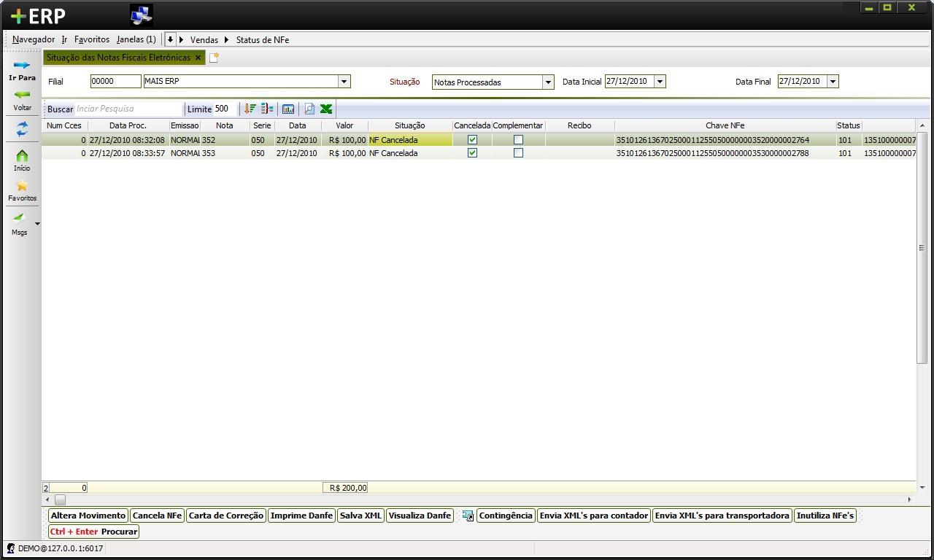Image resolution: width=934 pixels, height=560 pixels.
Task: Click the vertical scrollbar thumb of grid
Action: click(x=922, y=248)
